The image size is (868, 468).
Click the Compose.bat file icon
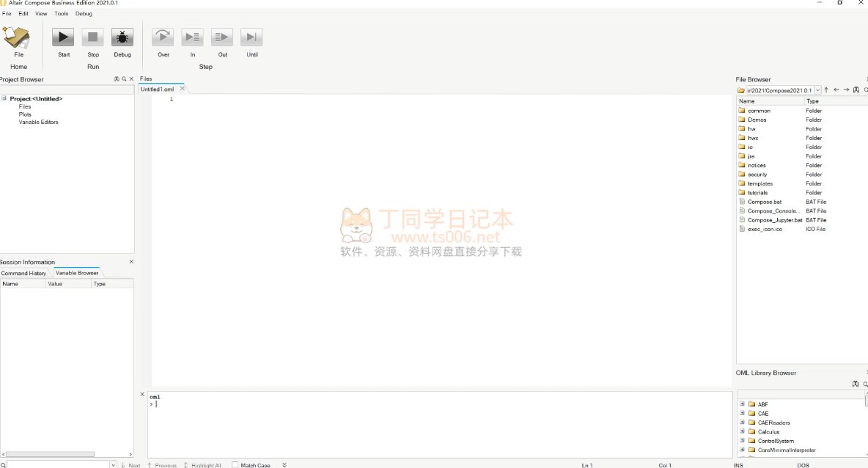(x=742, y=202)
